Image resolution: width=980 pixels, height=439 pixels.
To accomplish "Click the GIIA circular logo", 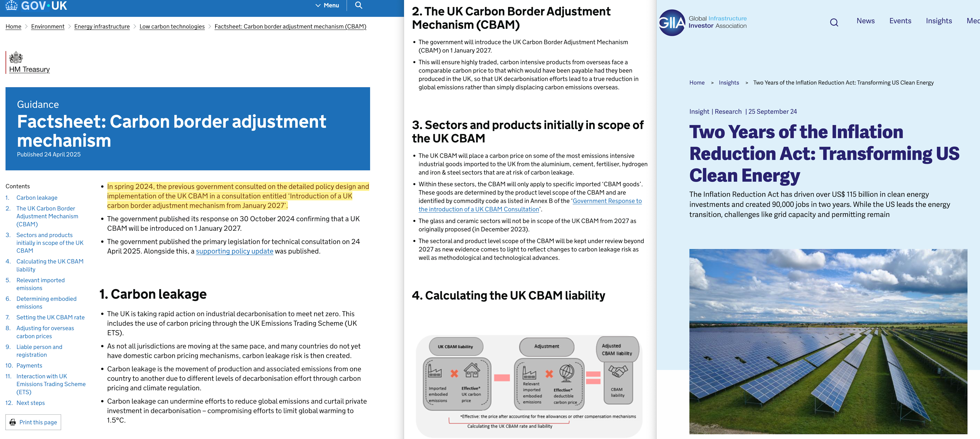I will point(672,23).
